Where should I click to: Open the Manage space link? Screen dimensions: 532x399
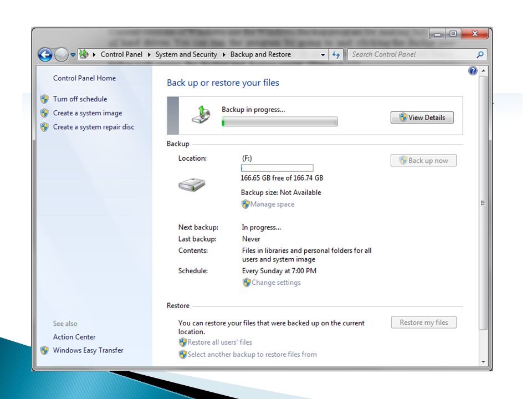pyautogui.click(x=273, y=204)
